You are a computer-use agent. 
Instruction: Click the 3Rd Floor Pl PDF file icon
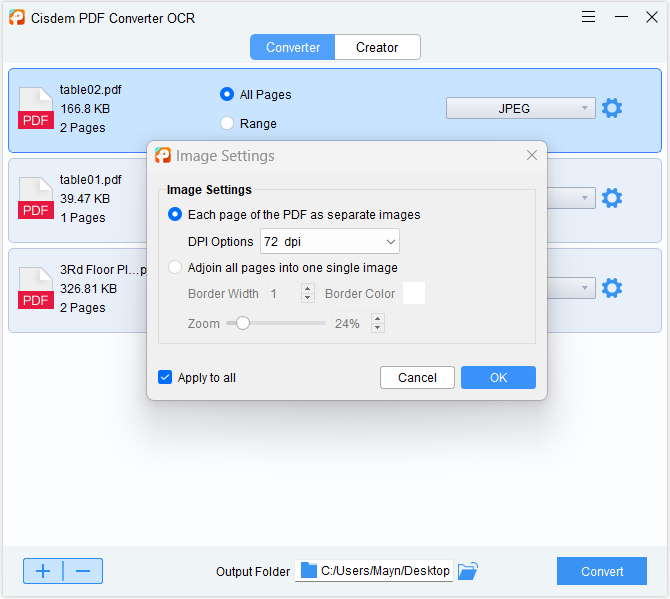(36, 288)
